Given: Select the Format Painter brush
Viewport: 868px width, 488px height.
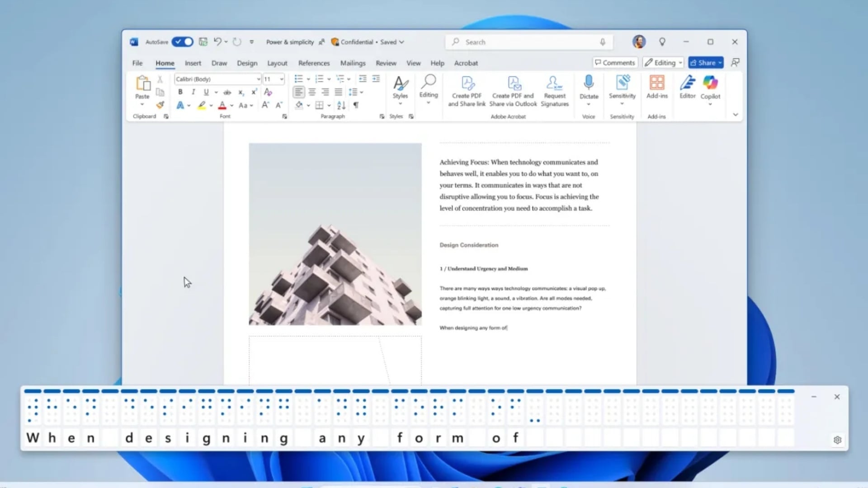Looking at the screenshot, I should click(x=160, y=105).
